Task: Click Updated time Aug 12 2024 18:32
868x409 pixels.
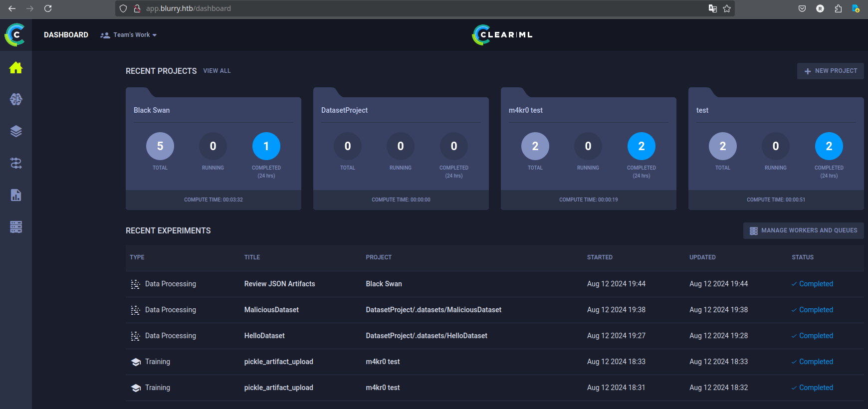Action: tap(719, 388)
